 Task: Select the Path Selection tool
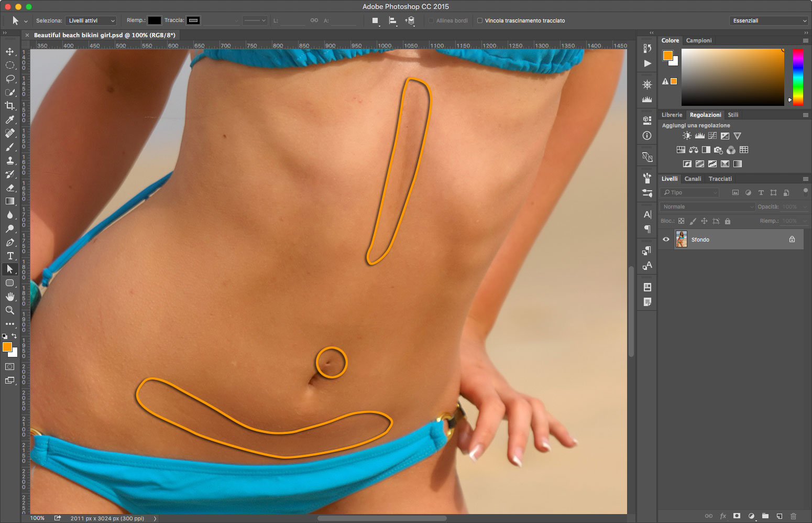point(9,269)
